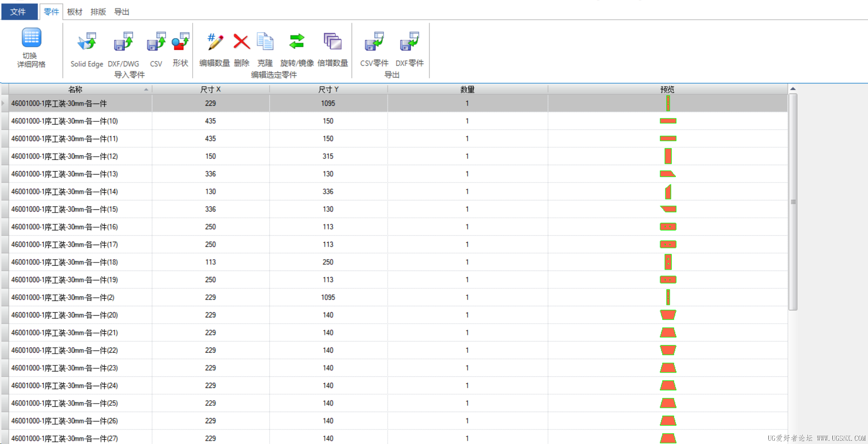Clone the selected part
Viewport: 868px width, 444px height.
pyautogui.click(x=265, y=42)
